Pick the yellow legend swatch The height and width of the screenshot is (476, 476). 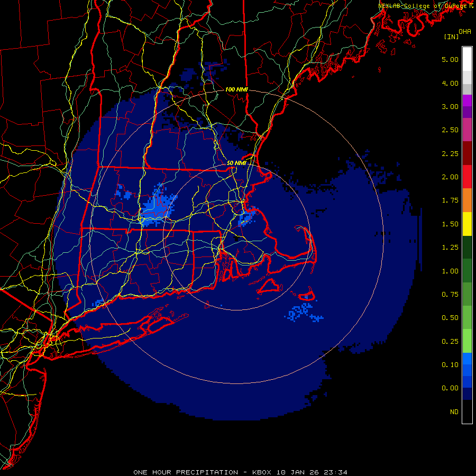tap(467, 224)
